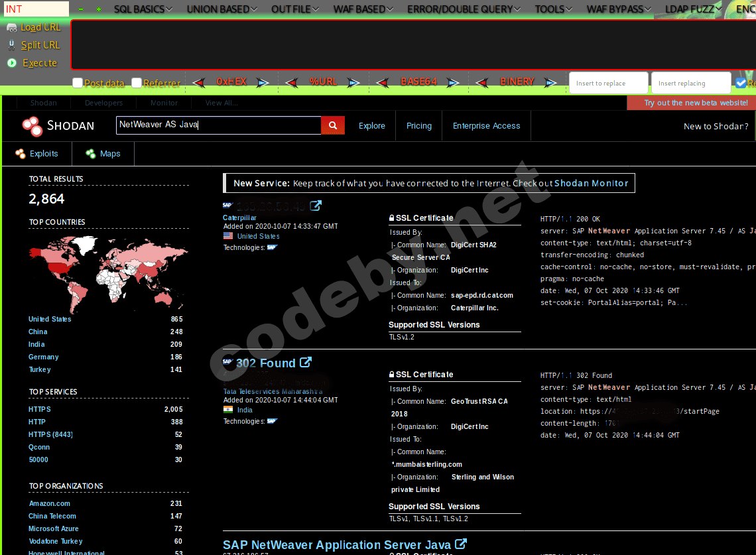
Task: Click the New to Shodan? link
Action: coord(716,127)
